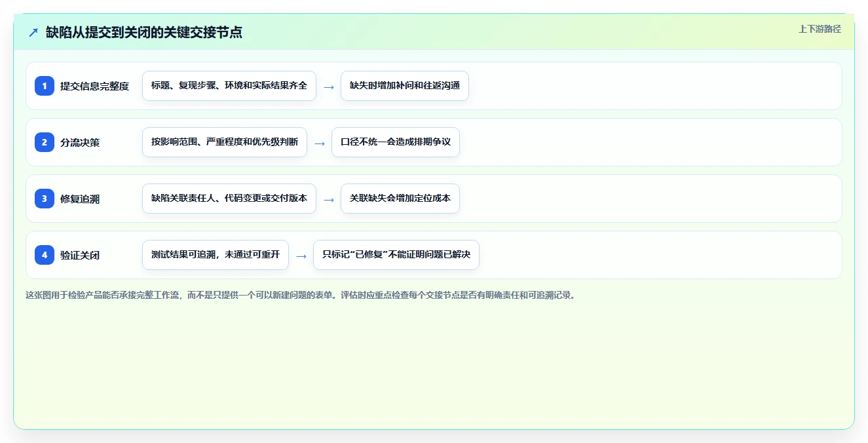
Task: Click the step 1 number badge
Action: pos(45,86)
